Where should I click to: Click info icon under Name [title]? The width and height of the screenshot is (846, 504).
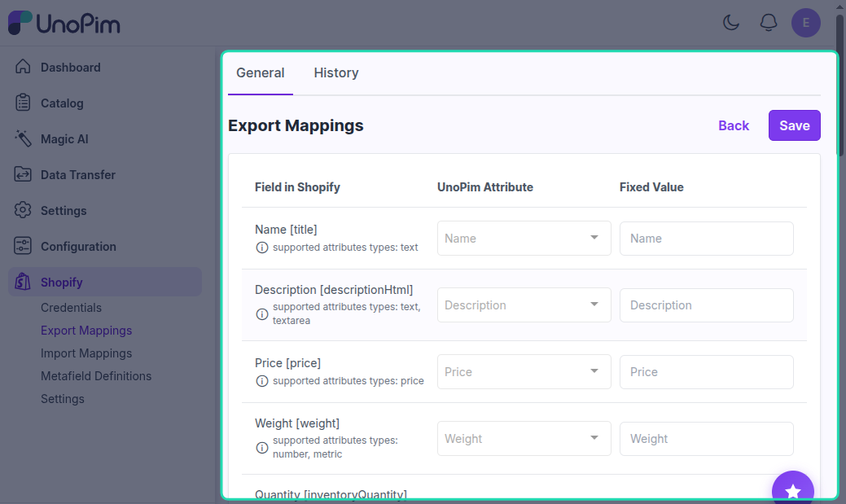pyautogui.click(x=261, y=248)
